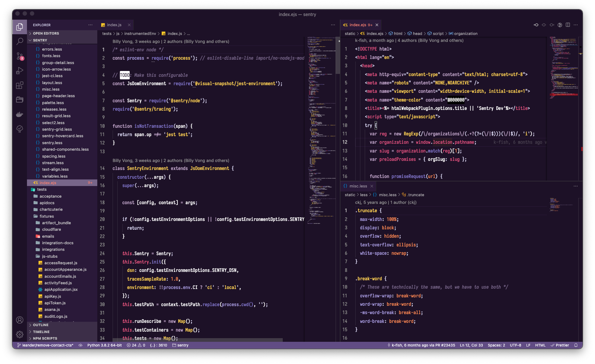Viewport: 595px width, 364px height.
Task: Click sentry project name in status bar
Action: (180, 345)
